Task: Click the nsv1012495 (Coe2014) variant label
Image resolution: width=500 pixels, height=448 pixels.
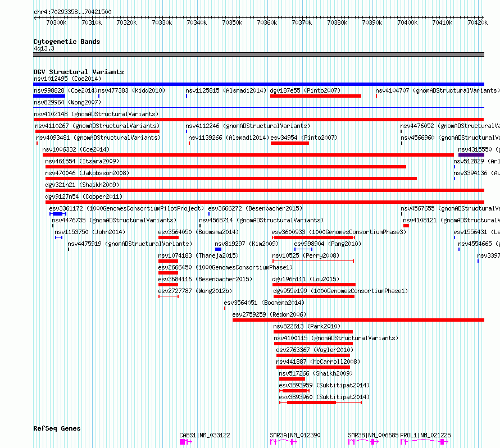Action: point(67,79)
